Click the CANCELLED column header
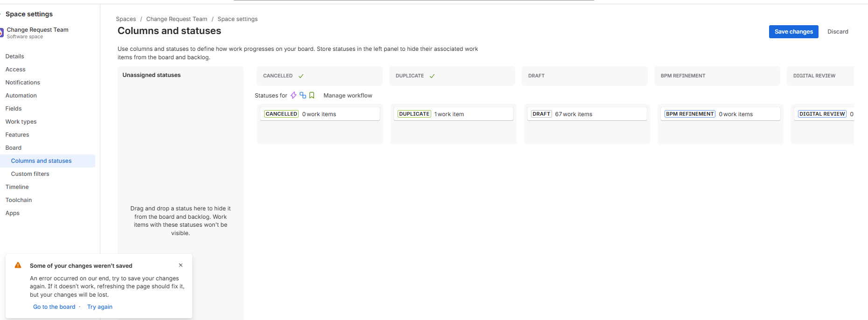This screenshot has width=868, height=320. [319, 76]
